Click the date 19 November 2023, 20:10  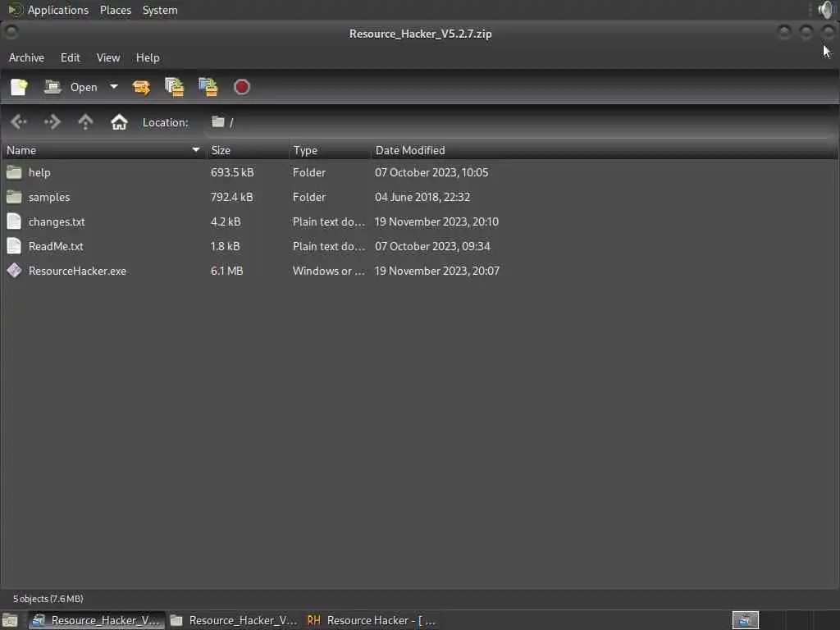point(436,221)
